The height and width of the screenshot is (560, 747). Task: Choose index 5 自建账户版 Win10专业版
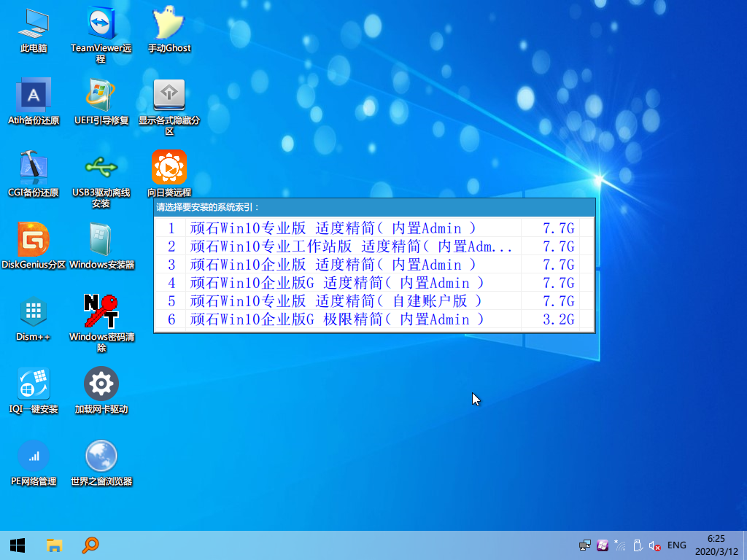click(336, 301)
